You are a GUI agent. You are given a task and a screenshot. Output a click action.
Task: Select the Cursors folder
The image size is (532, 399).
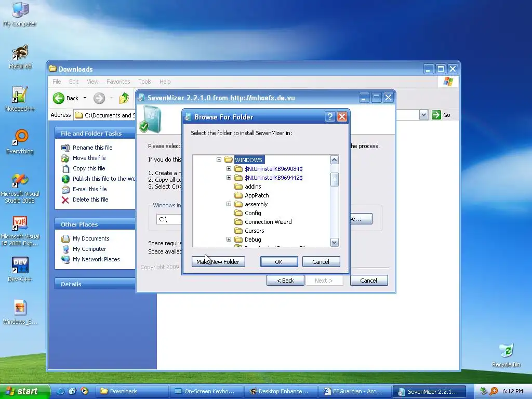pos(249,231)
